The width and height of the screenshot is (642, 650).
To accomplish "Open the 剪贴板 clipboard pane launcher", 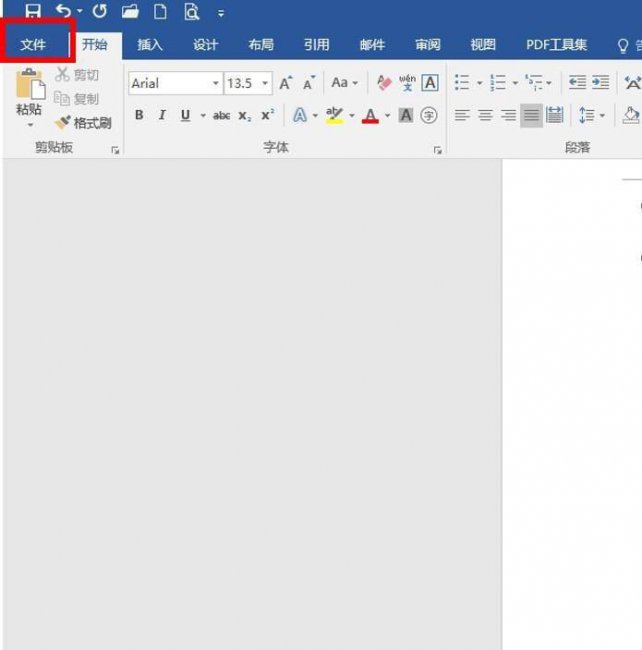I will 115,150.
